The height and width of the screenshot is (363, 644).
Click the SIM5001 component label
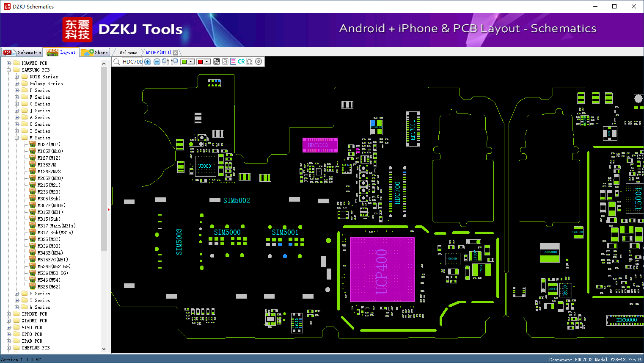click(285, 232)
